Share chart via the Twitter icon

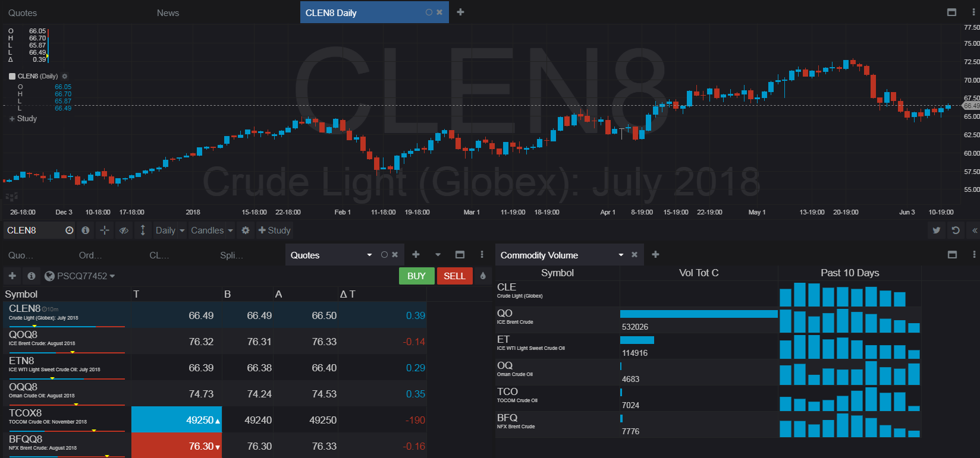tap(937, 230)
